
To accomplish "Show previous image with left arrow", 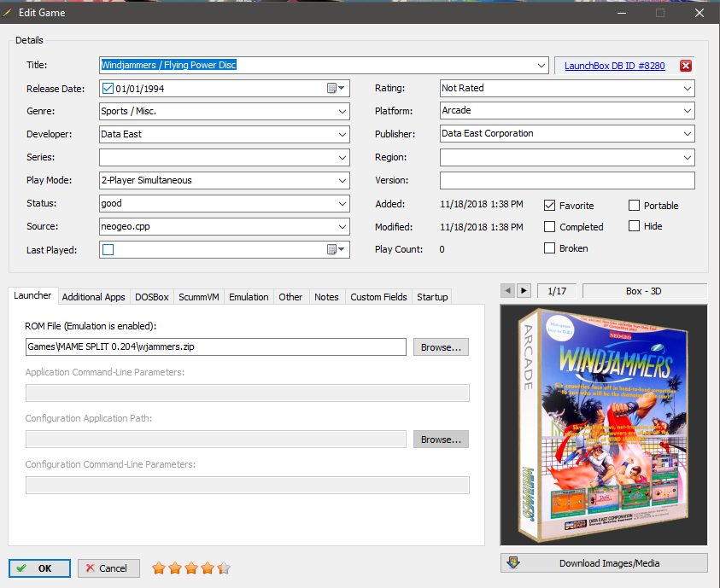I will point(507,291).
